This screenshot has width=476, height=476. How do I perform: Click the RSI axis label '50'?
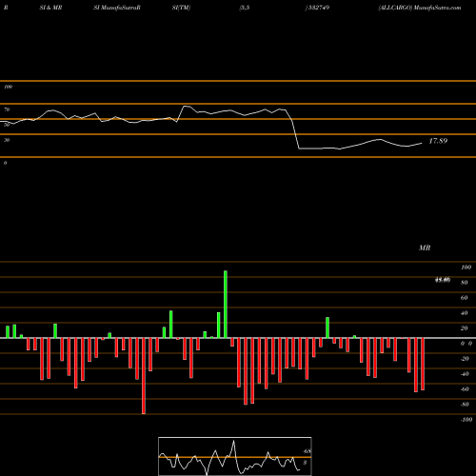coord(7,125)
